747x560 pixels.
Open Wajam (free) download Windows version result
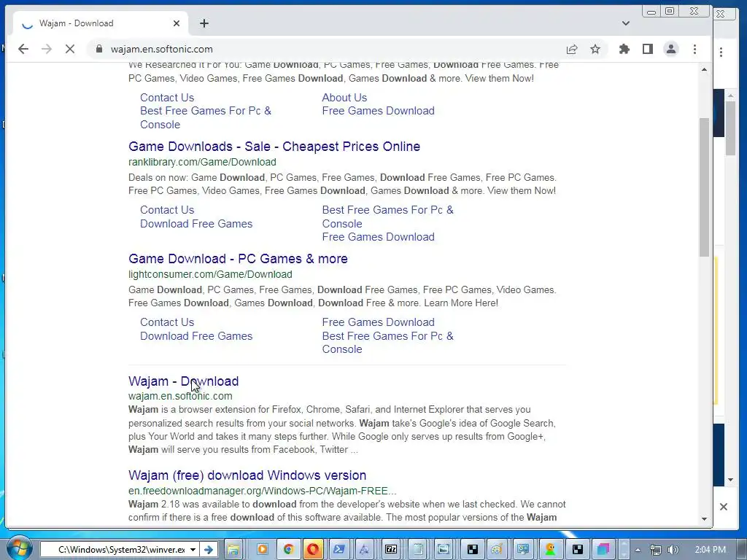[247, 475]
